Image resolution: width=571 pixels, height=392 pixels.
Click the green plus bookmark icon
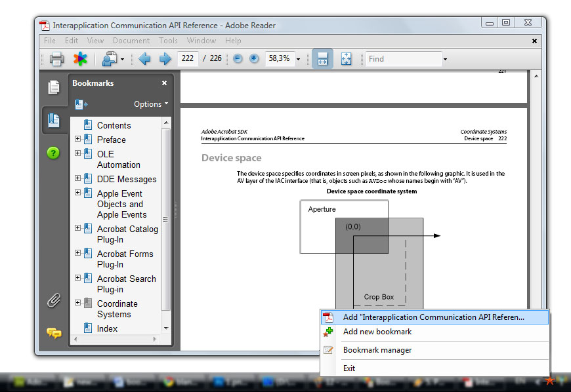pyautogui.click(x=328, y=332)
